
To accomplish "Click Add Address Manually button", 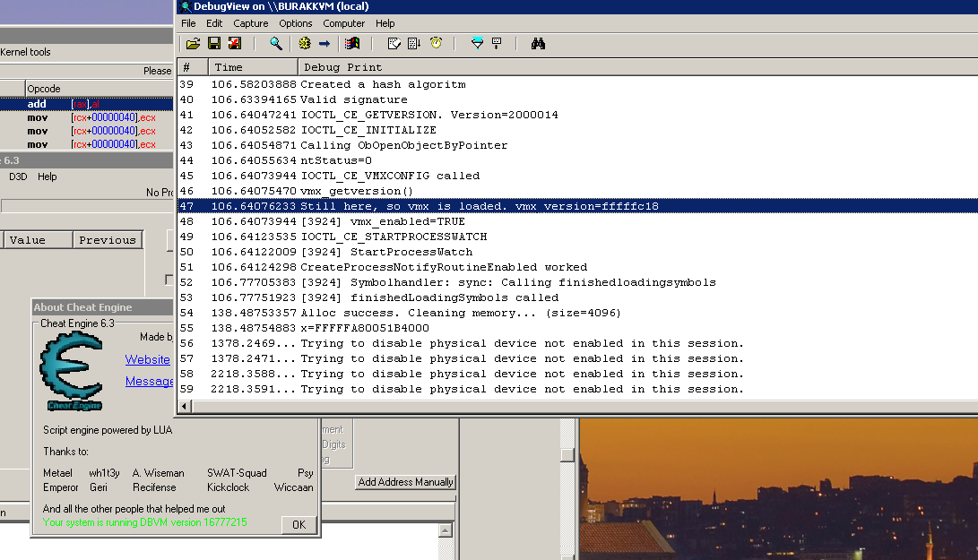I will (405, 482).
